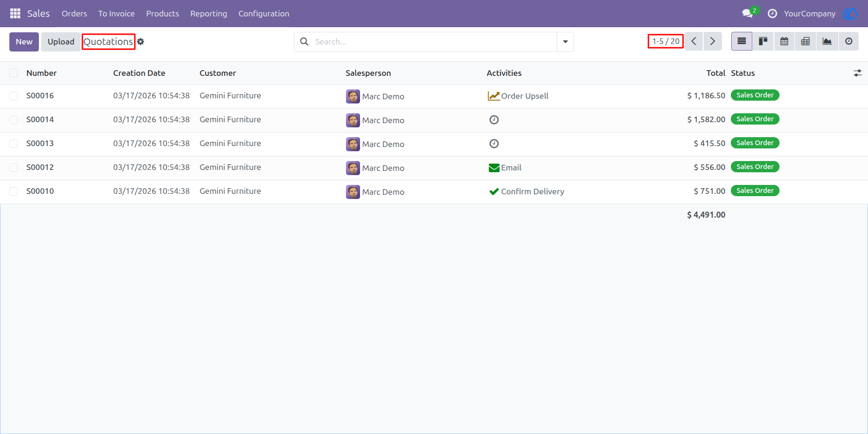Open the Products menu
868x434 pixels.
162,14
